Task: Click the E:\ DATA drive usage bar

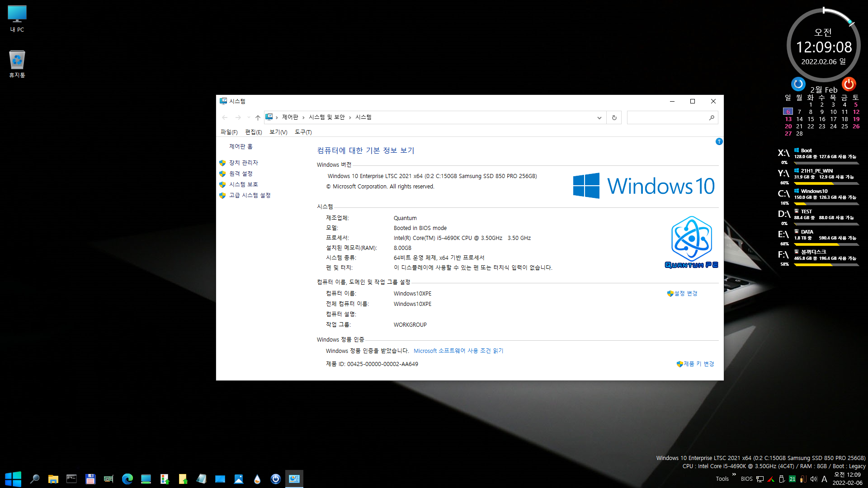Action: click(827, 244)
